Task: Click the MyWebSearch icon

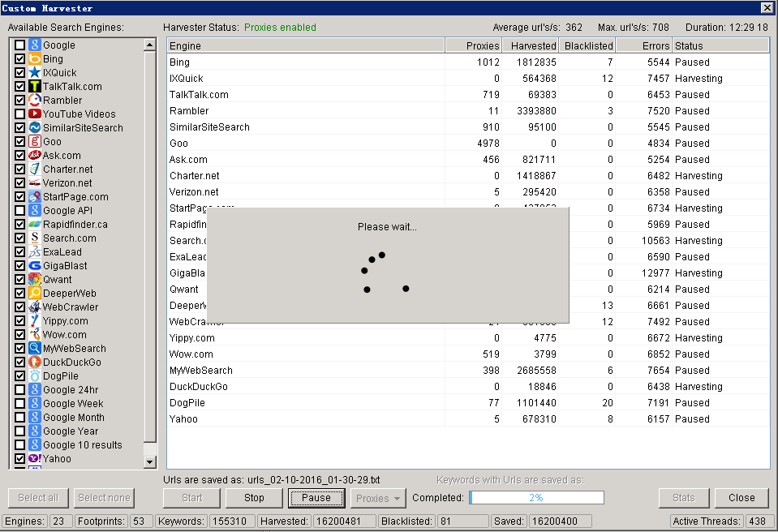Action: tap(34, 348)
